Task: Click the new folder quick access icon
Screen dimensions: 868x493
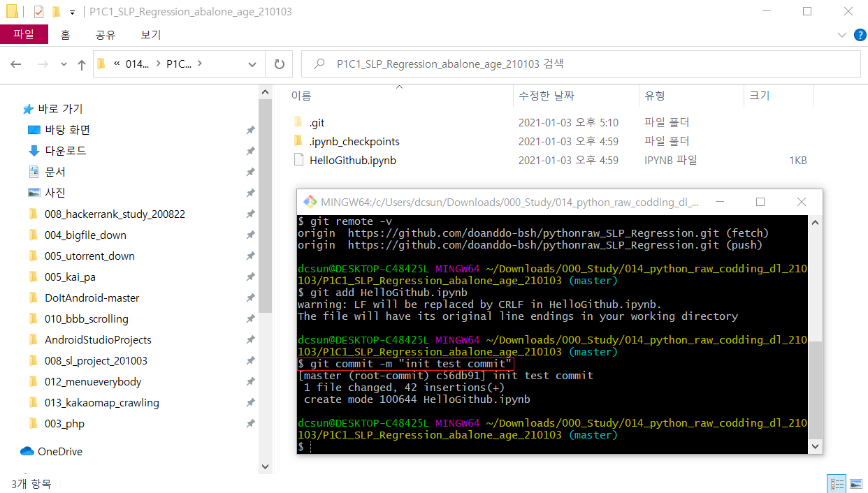Action: click(x=57, y=12)
